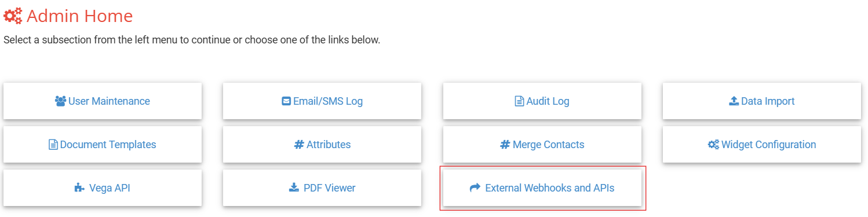Click the red gears icon beside Admin Home

(13, 16)
